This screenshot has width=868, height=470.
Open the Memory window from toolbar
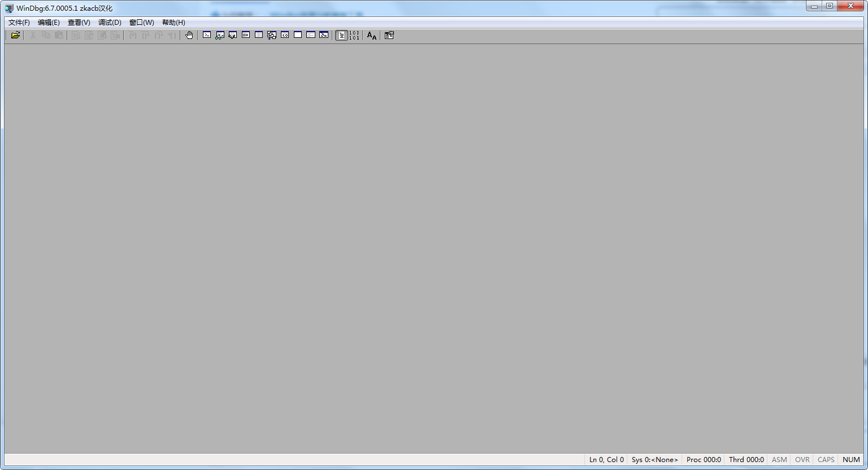point(259,35)
